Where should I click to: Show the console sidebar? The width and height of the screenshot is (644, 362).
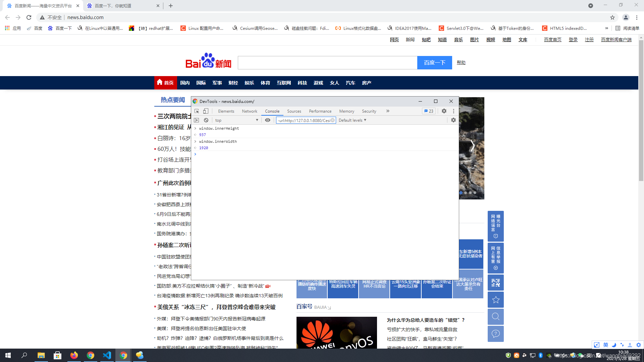coord(197,120)
